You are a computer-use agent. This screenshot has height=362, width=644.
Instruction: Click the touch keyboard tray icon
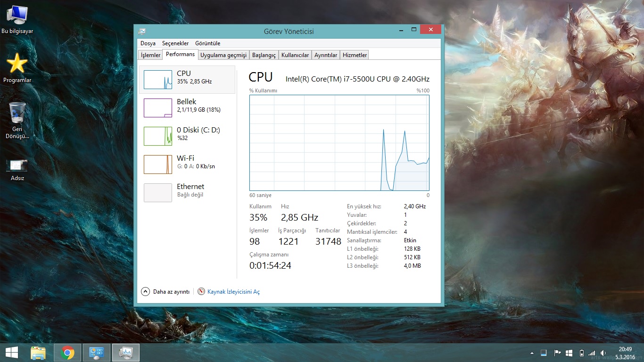click(544, 353)
